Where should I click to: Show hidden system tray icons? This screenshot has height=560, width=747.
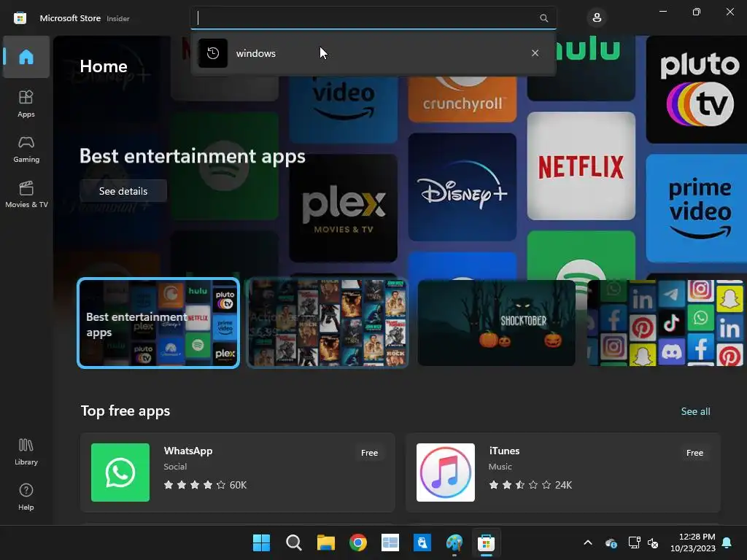[588, 542]
